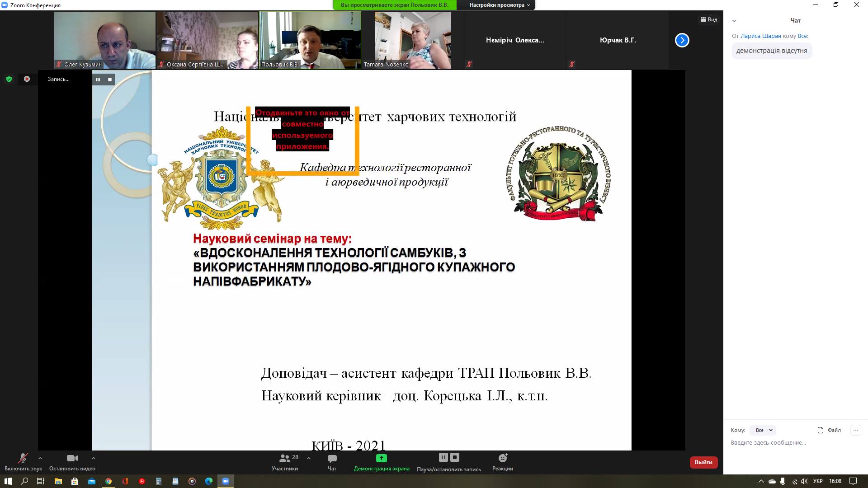Screen dimensions: 868x488
Task: Click the green encryption shield icon
Action: (9, 79)
